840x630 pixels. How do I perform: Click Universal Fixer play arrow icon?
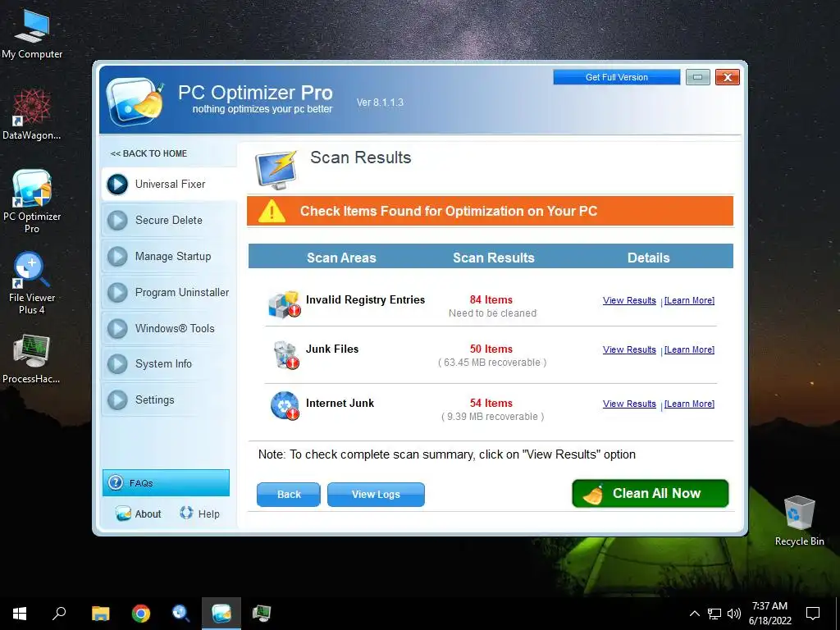[x=117, y=185]
